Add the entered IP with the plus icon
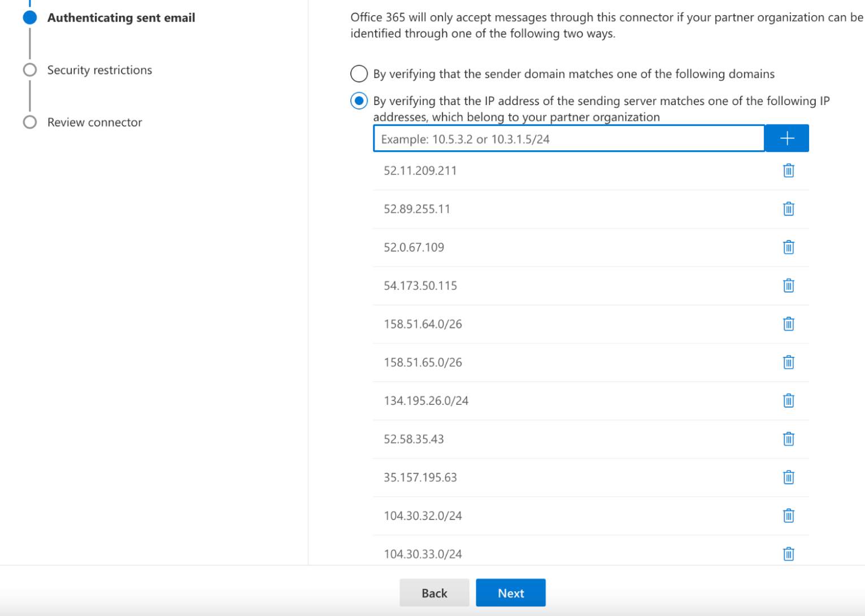 point(786,138)
